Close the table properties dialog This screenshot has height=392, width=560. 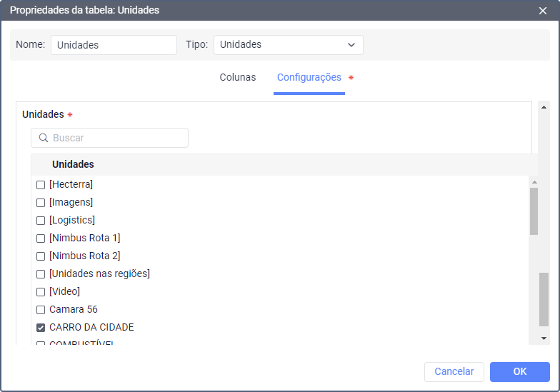(x=543, y=11)
